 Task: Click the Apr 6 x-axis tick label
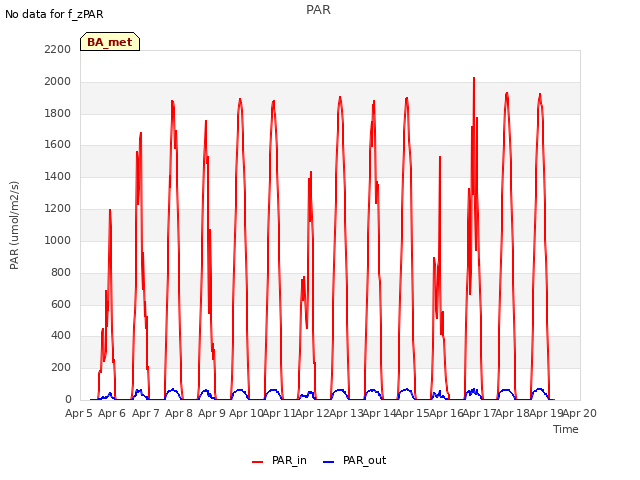click(x=112, y=413)
